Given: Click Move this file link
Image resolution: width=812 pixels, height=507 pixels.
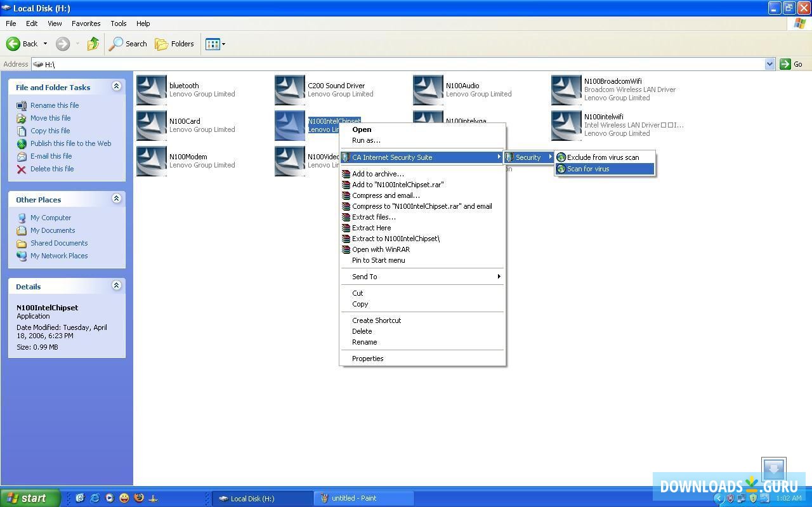Looking at the screenshot, I should [x=51, y=118].
